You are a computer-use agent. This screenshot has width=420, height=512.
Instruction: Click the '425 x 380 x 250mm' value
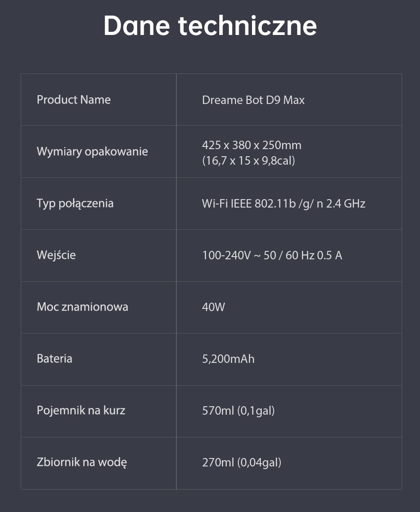pos(251,145)
